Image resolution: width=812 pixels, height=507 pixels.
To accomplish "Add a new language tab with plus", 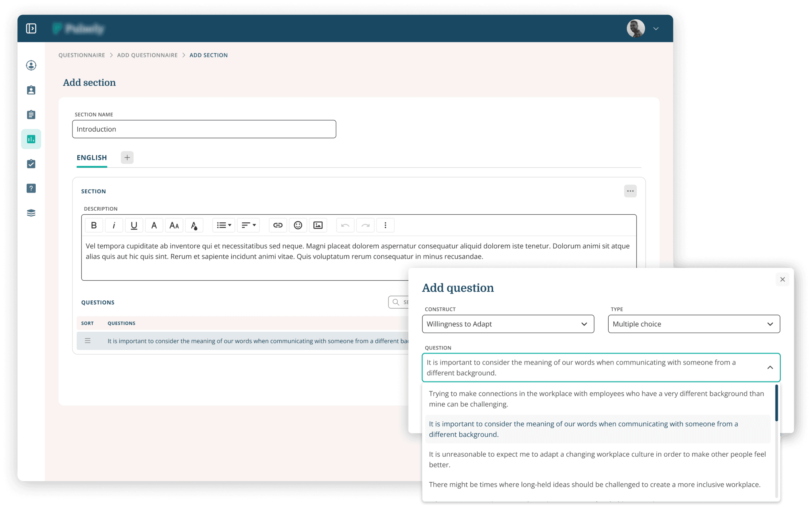I will pyautogui.click(x=127, y=157).
